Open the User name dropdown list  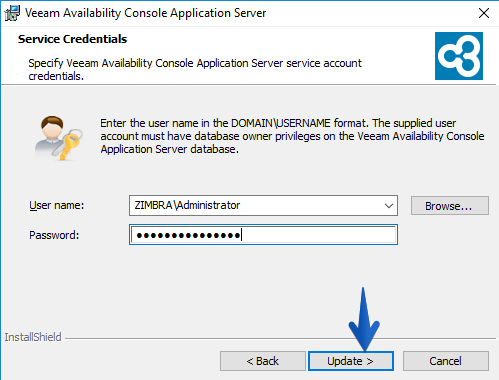click(389, 206)
